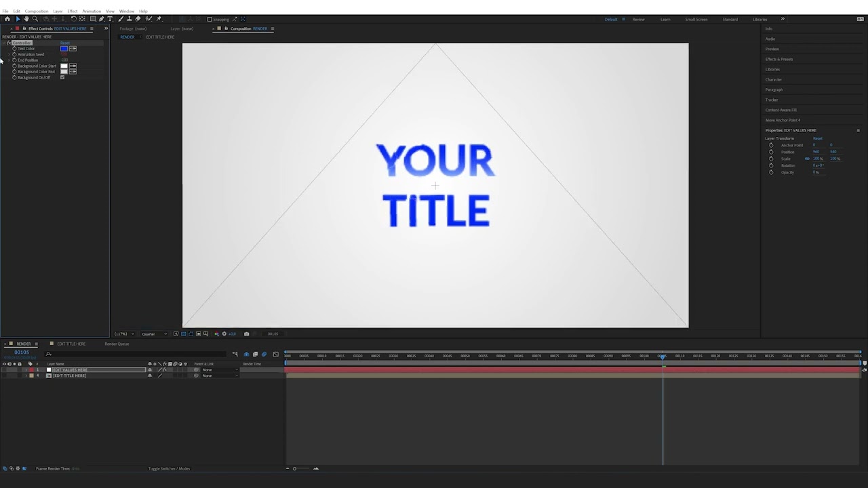Click the snapshot camera icon below viewer
The width and height of the screenshot is (868, 488).
tap(246, 333)
